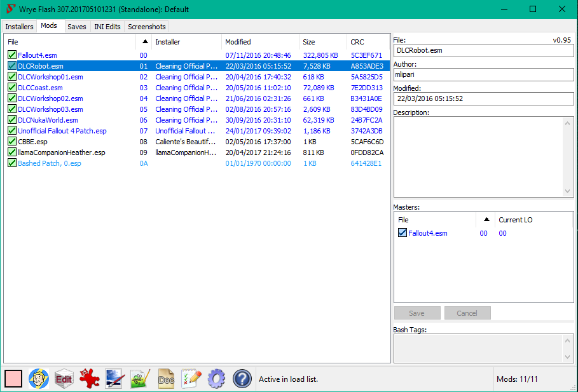Click the File name field showing DLCRobot.esm
Screen dimensions: 578x392
[x=484, y=50]
